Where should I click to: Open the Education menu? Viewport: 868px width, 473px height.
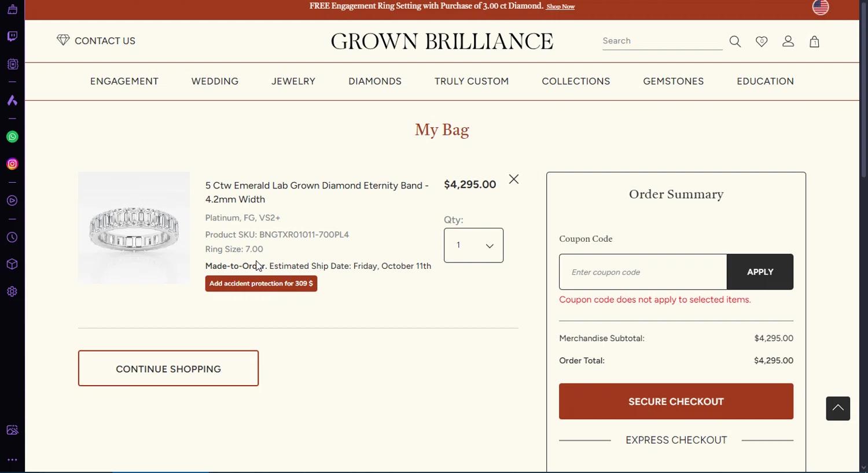pyautogui.click(x=765, y=82)
